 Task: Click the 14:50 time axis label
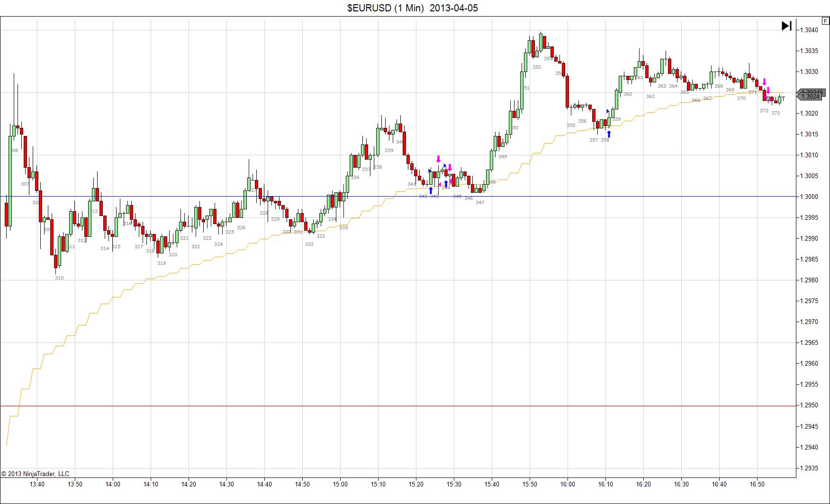(302, 484)
